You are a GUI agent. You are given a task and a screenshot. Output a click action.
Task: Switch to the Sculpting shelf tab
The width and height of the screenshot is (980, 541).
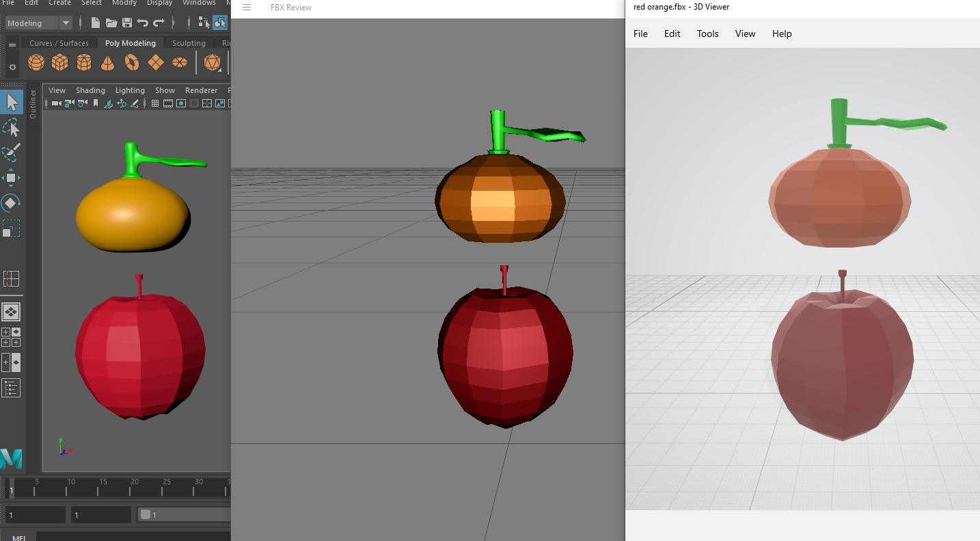(x=189, y=42)
